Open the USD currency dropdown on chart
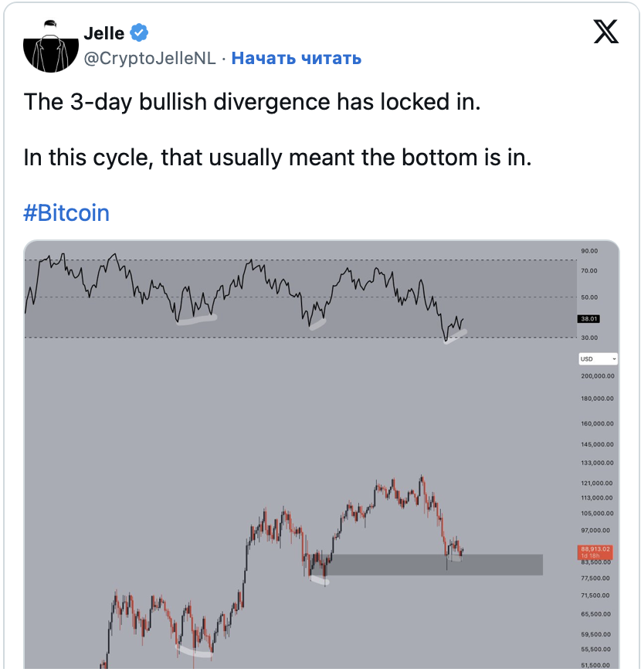Screen dimensions: 641x672 click(x=599, y=359)
